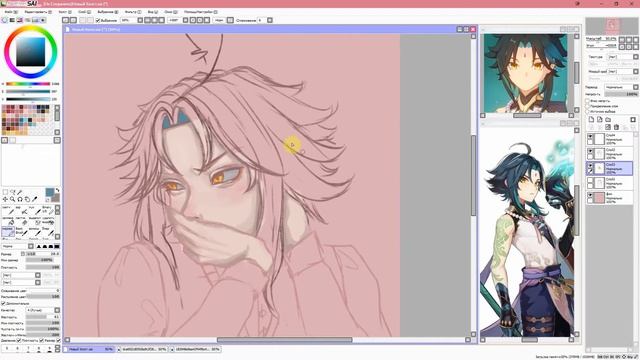Clear the selected layer contents icon
The height and width of the screenshot is (360, 640).
(608, 127)
